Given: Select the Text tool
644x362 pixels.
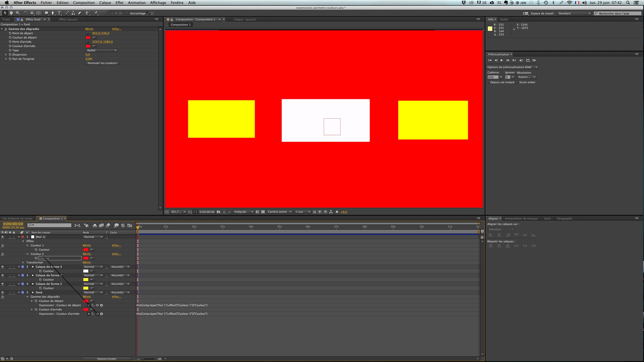Looking at the screenshot, I should click(59, 13).
